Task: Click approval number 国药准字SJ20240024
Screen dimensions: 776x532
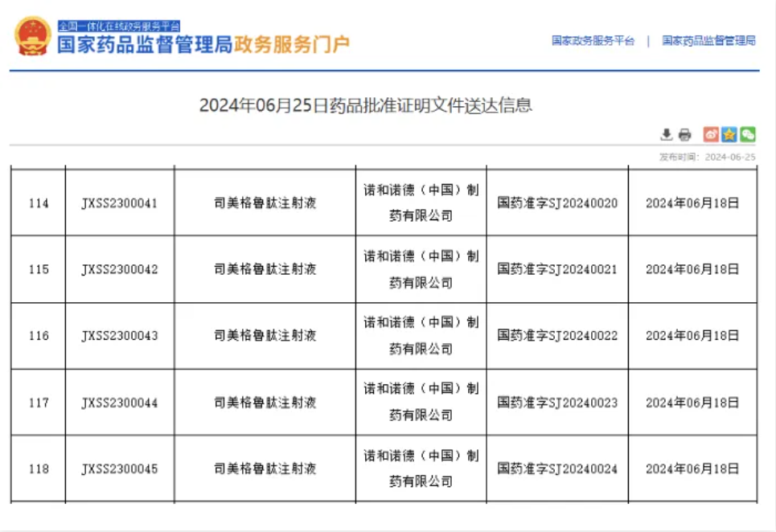Action: click(557, 469)
